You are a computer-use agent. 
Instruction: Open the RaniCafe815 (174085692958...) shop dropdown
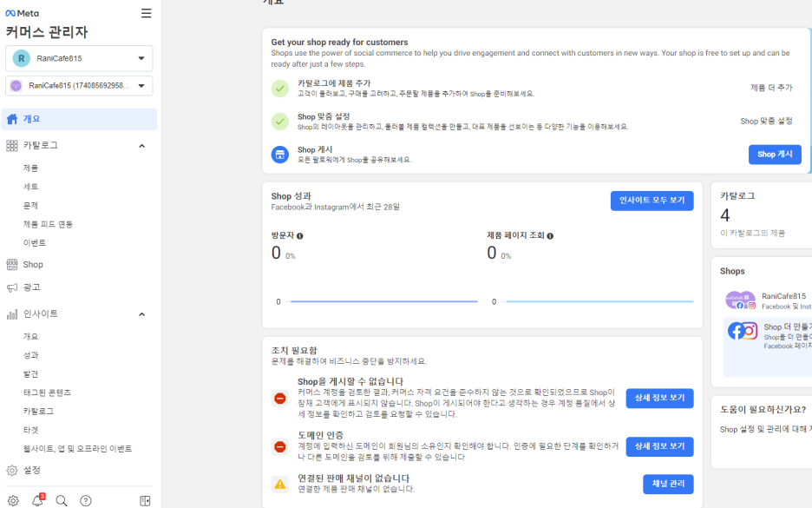[79, 85]
